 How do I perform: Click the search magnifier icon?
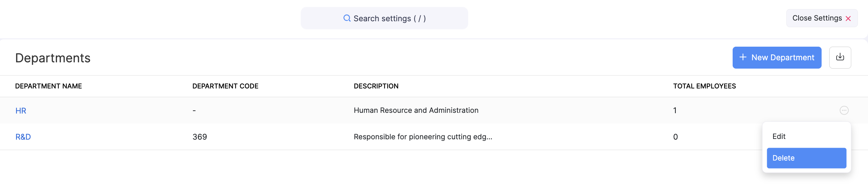tap(347, 18)
